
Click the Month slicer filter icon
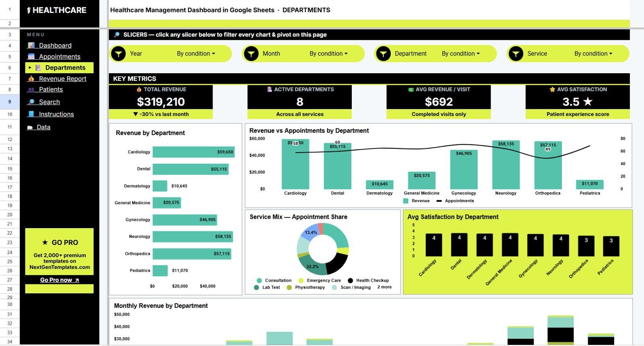click(x=251, y=54)
